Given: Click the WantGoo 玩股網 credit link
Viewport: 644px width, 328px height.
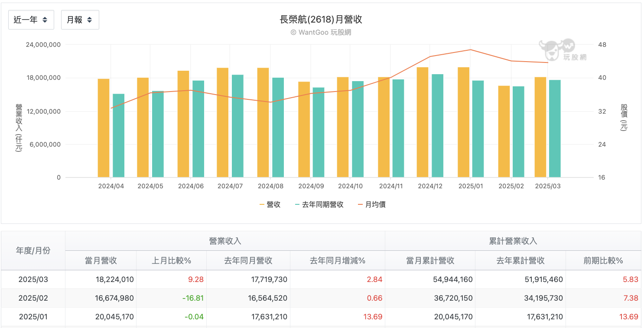Looking at the screenshot, I should [x=321, y=33].
